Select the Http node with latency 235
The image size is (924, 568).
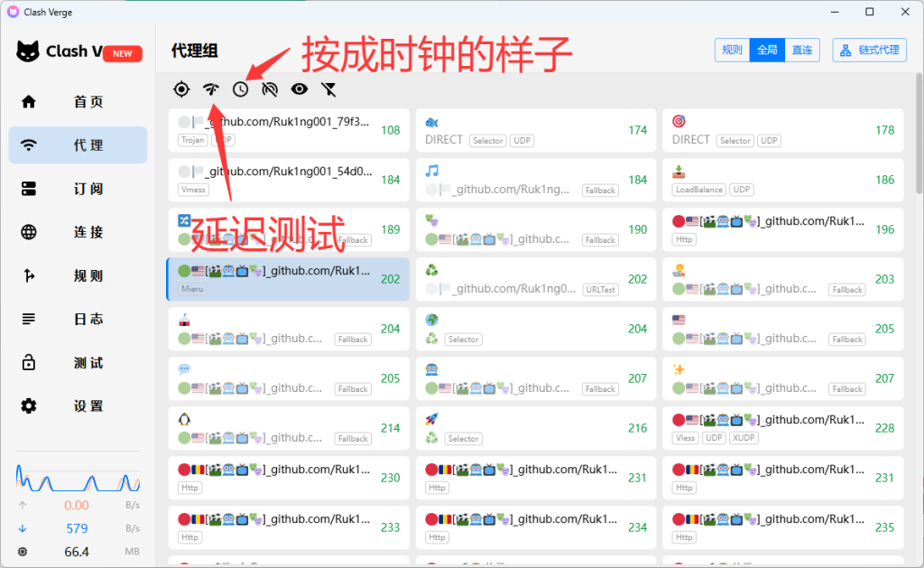(782, 527)
